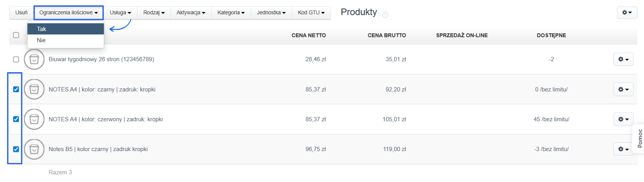Open the Pomoc side tab
This screenshot has height=182, width=644.
tap(640, 138)
